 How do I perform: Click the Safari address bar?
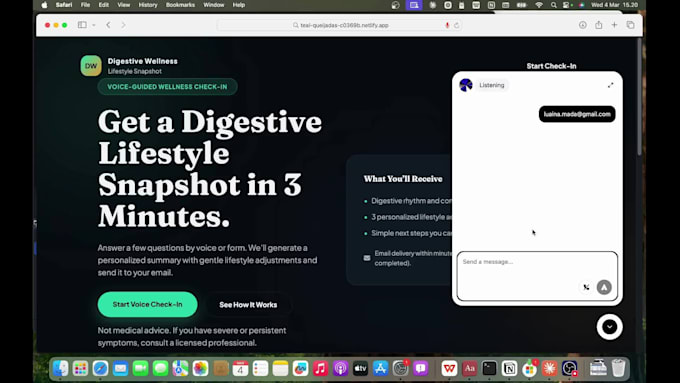[x=340, y=25]
